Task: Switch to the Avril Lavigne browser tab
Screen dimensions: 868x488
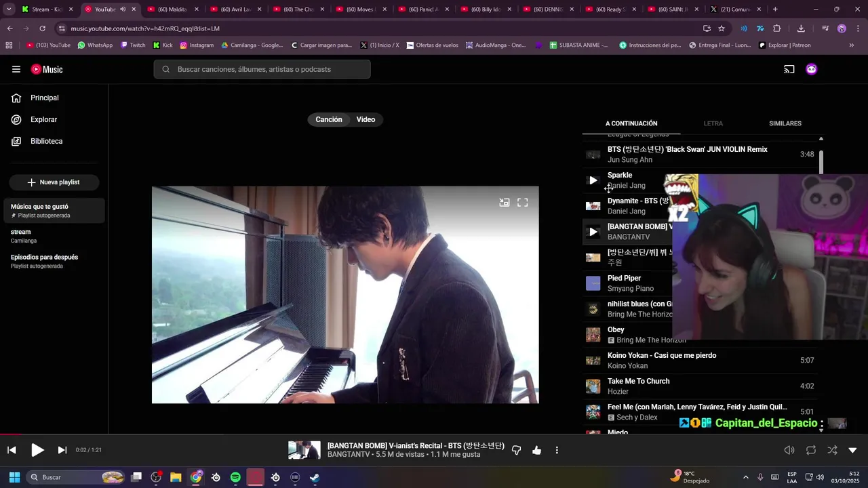Action: pos(235,9)
